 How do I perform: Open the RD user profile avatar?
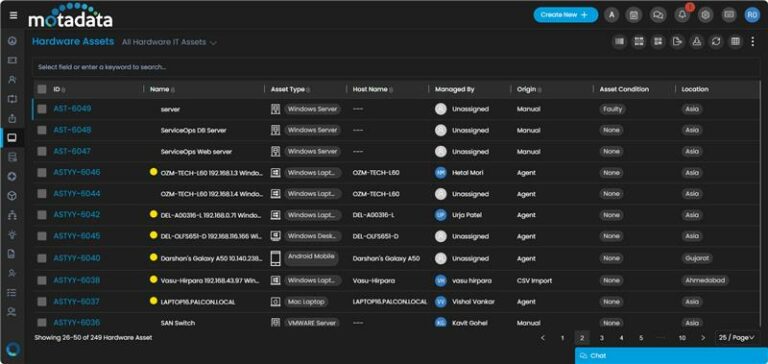[x=752, y=15]
